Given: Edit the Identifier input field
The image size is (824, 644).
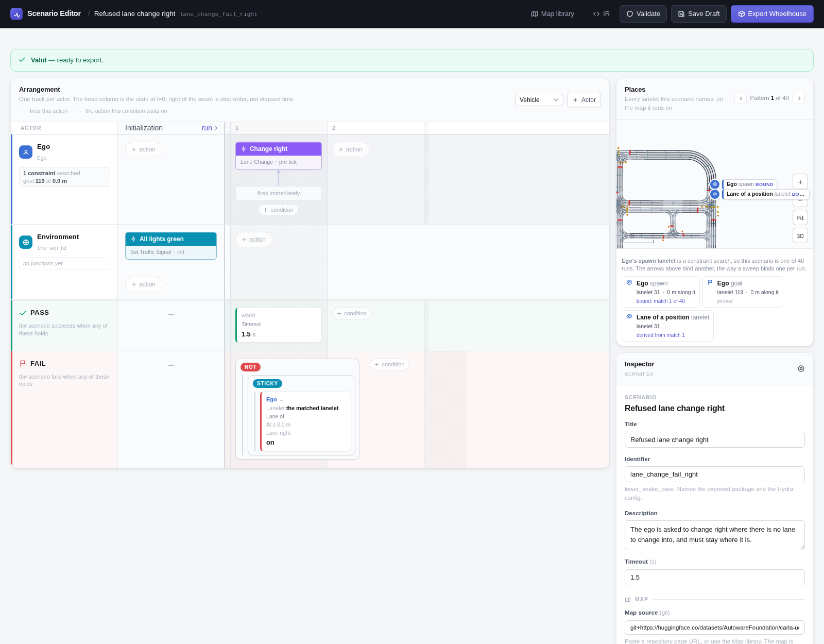Looking at the screenshot, I should 715,474.
